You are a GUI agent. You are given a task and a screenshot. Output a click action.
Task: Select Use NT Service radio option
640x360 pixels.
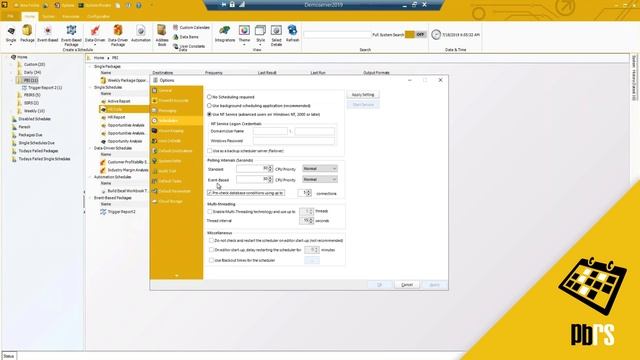tap(209, 114)
